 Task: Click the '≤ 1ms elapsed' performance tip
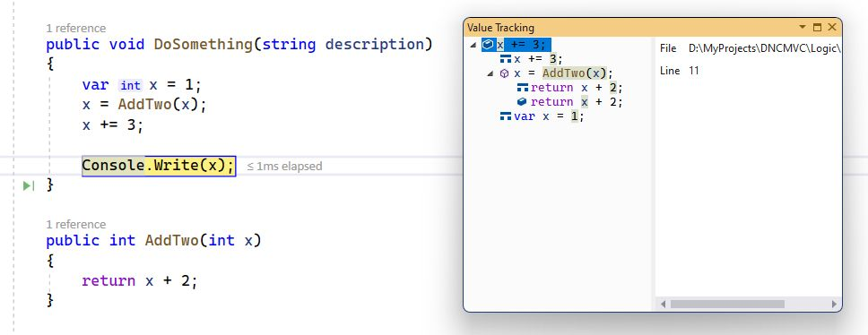284,167
